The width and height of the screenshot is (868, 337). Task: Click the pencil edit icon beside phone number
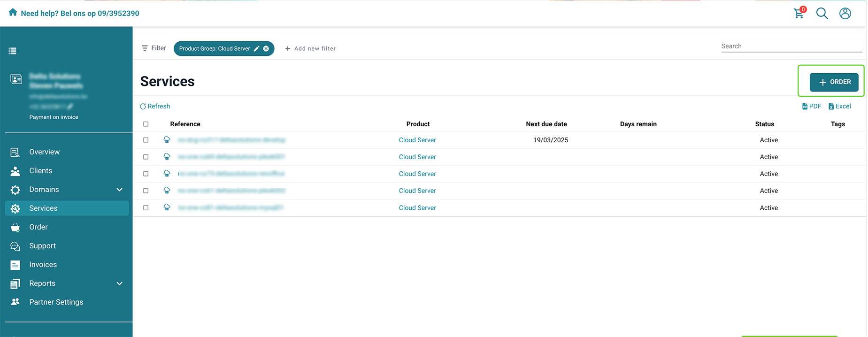[70, 106]
